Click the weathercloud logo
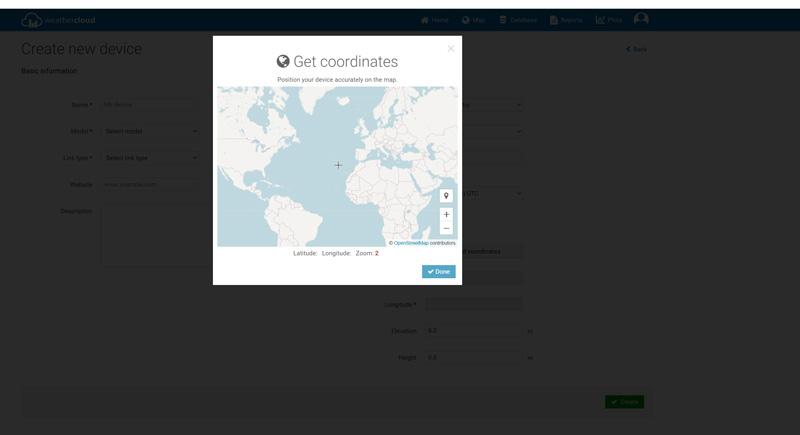Screen dimensions: 800x435 58,20
